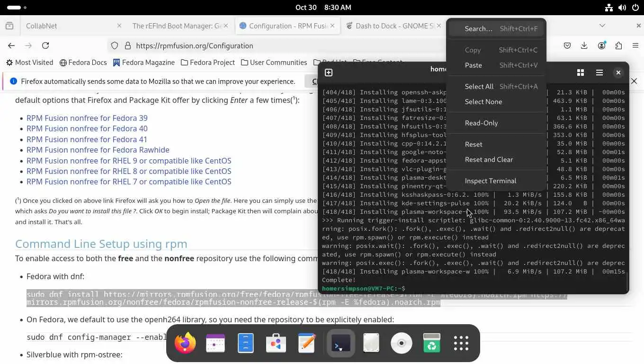644x364 pixels.
Task: Save page to Pocket icon
Action: click(567, 45)
